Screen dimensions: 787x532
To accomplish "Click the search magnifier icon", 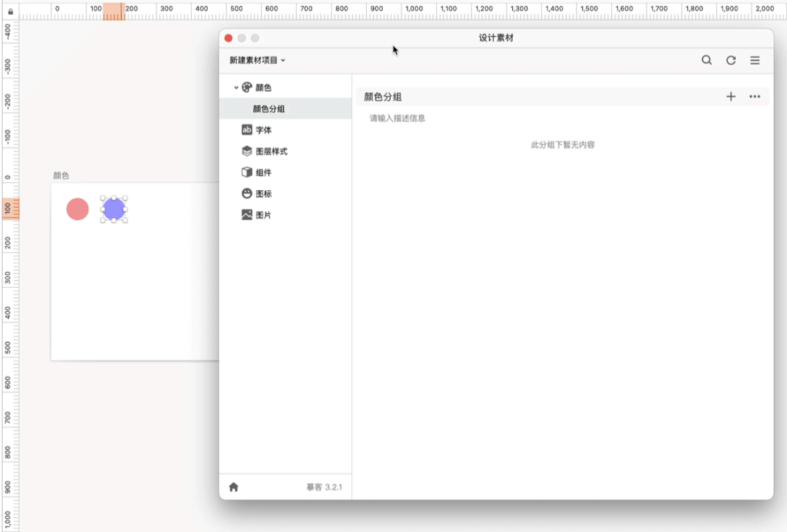I will pos(707,60).
